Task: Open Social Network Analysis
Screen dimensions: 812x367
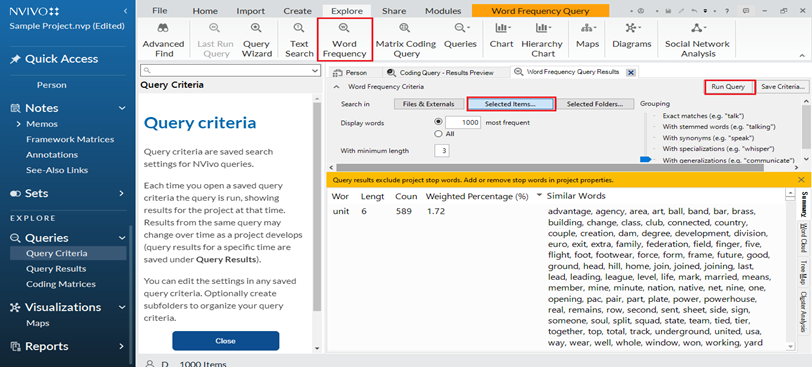Action: 697,40
